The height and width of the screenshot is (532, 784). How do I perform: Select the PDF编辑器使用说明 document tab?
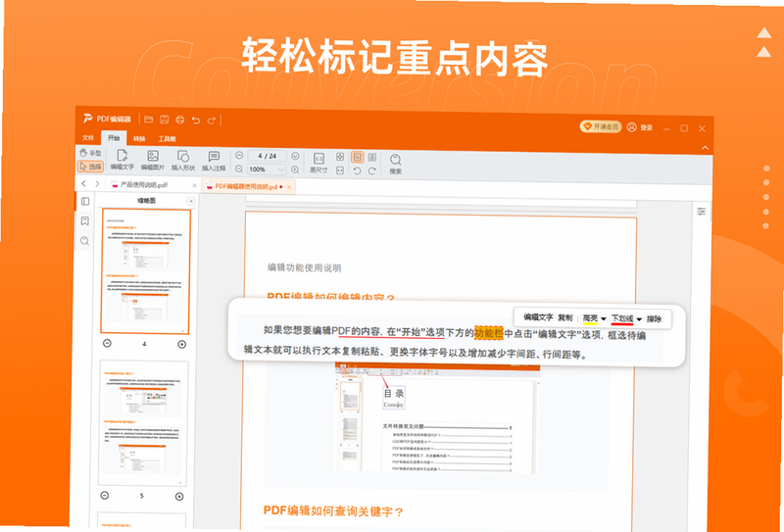point(246,186)
